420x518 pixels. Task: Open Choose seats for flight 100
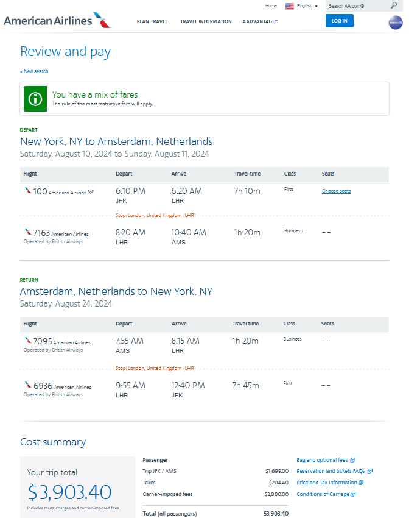(336, 191)
